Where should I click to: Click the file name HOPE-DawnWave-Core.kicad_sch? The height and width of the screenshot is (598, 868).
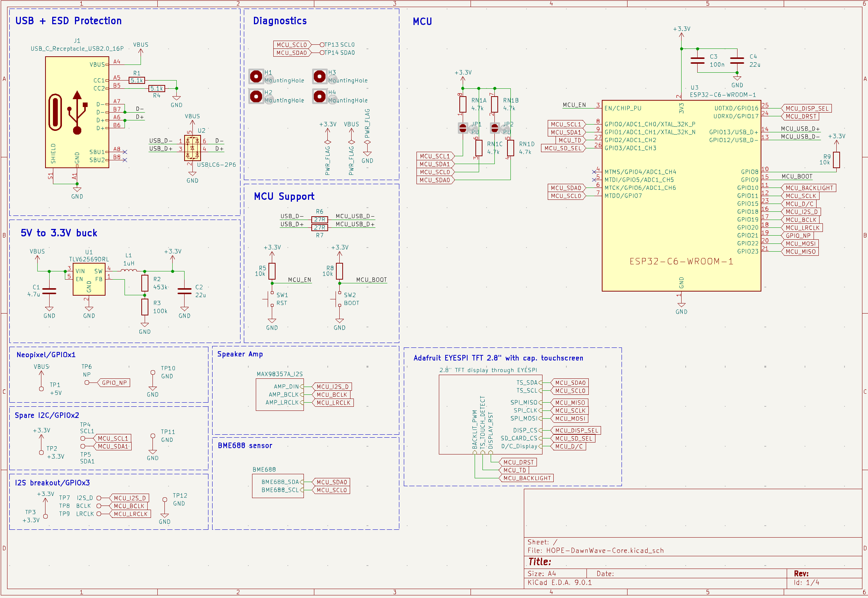605,550
